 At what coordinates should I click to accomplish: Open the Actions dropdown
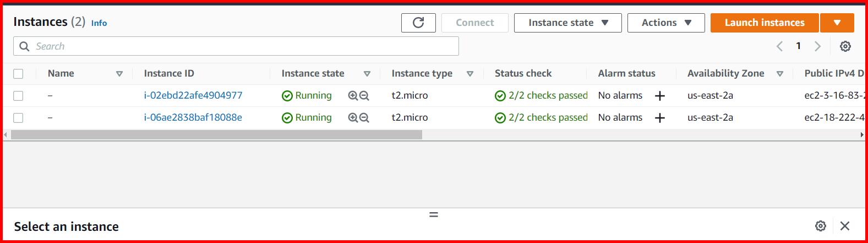click(666, 23)
